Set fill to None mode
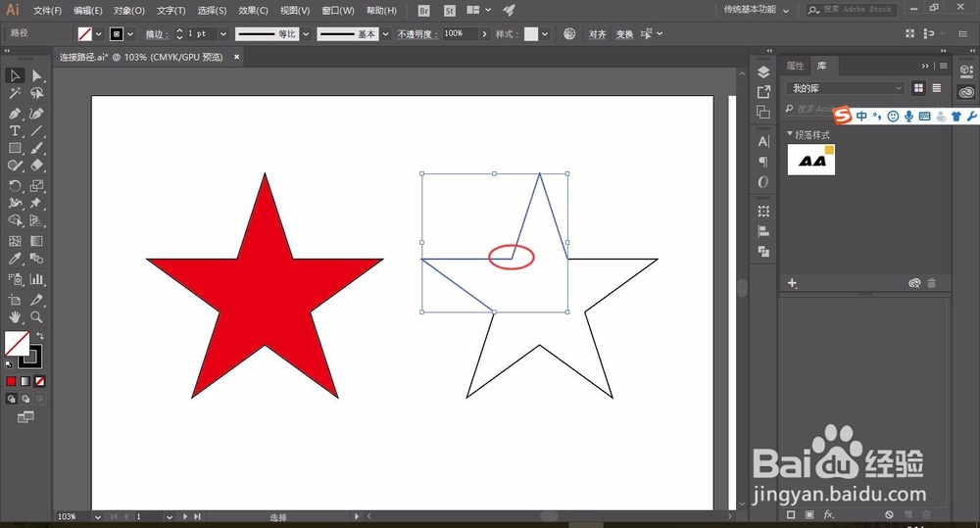 39,381
